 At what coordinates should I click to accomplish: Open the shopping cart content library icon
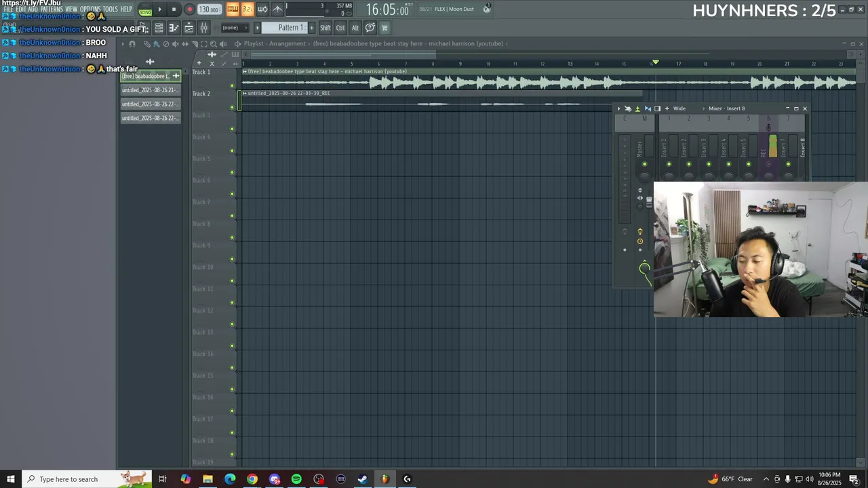(x=384, y=28)
